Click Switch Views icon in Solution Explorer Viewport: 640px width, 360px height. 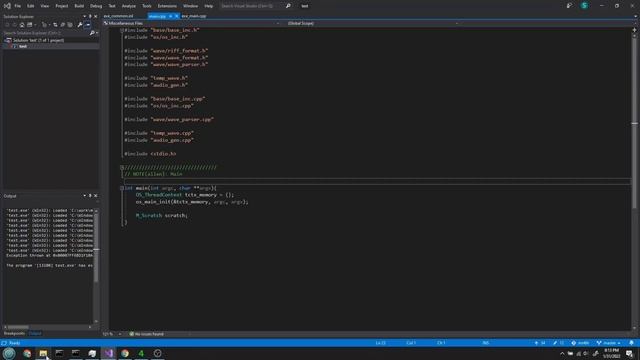point(30,25)
